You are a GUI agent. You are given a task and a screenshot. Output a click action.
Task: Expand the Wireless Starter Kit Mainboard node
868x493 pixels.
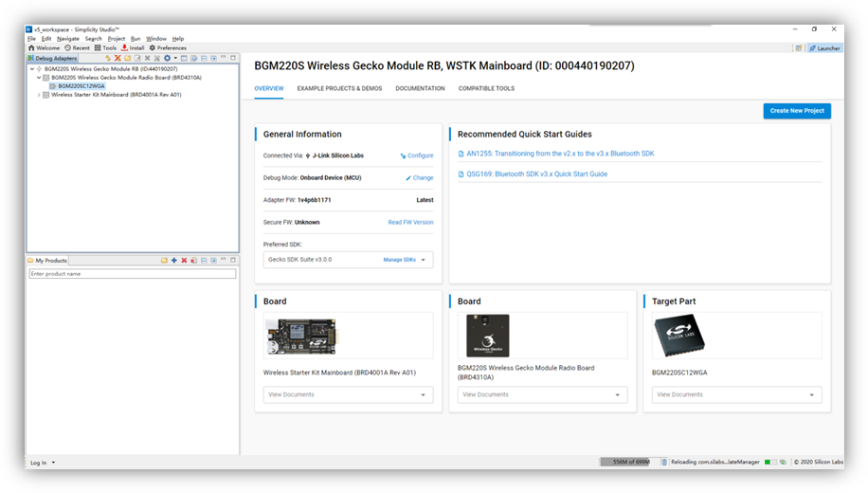pos(39,95)
